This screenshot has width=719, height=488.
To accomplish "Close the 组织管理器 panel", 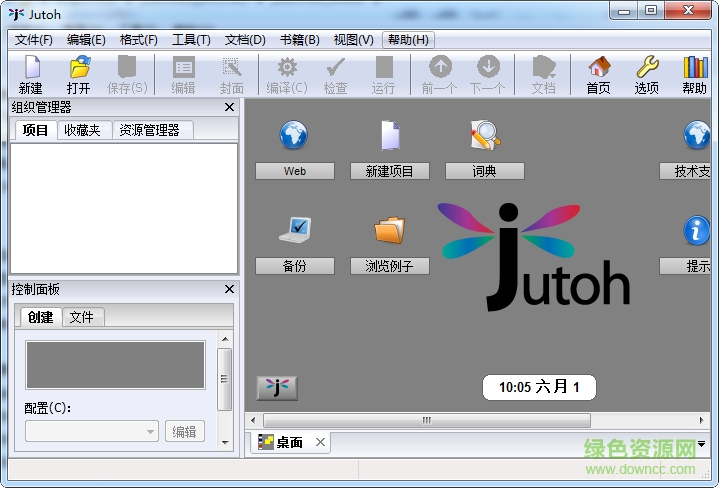I will pos(230,107).
